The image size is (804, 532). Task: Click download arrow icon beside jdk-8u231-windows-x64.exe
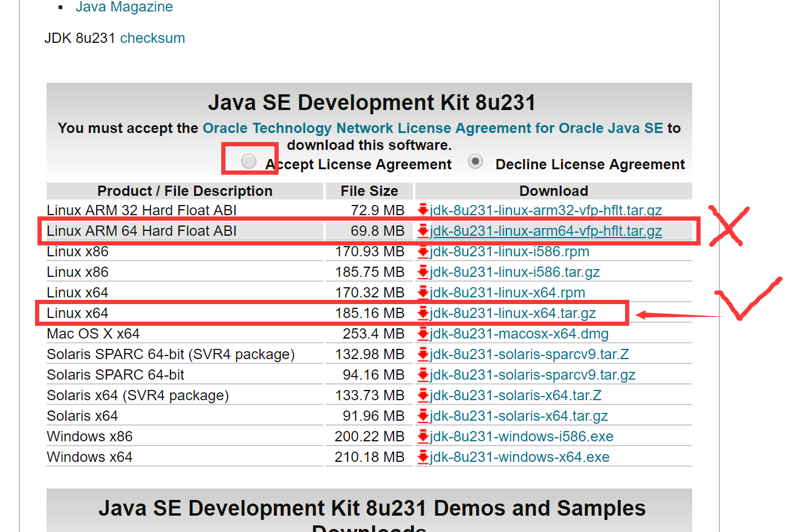click(423, 456)
